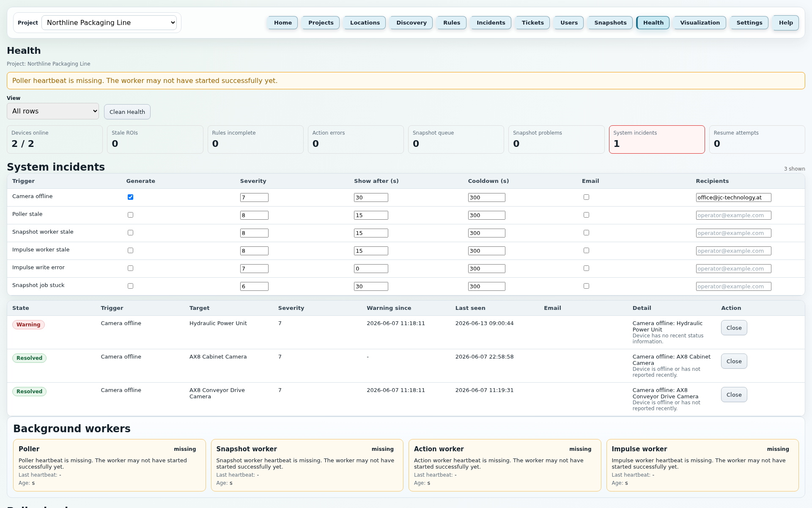Enable Generate for Poller stale
Viewport: 812px width, 508px height.
[130, 215]
